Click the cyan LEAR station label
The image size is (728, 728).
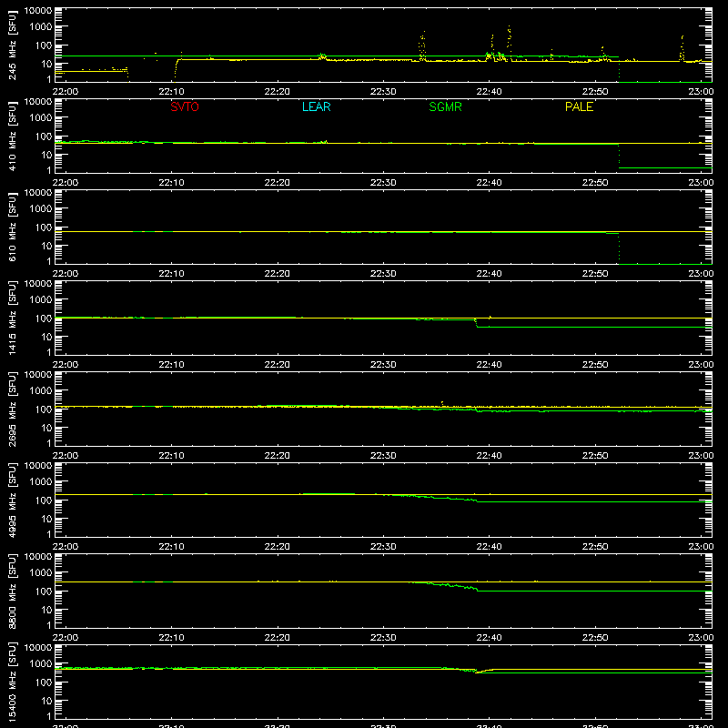coord(316,106)
